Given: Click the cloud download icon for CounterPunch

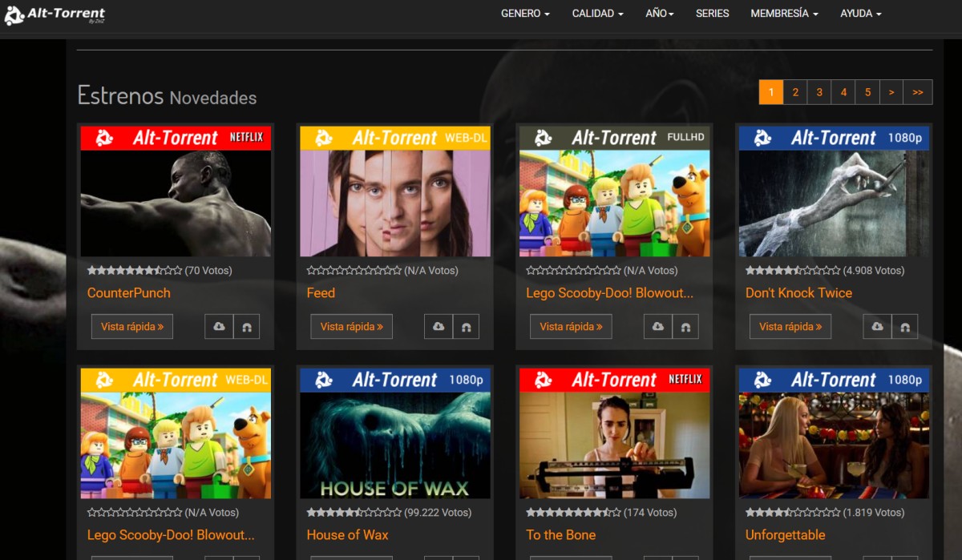Looking at the screenshot, I should click(219, 326).
